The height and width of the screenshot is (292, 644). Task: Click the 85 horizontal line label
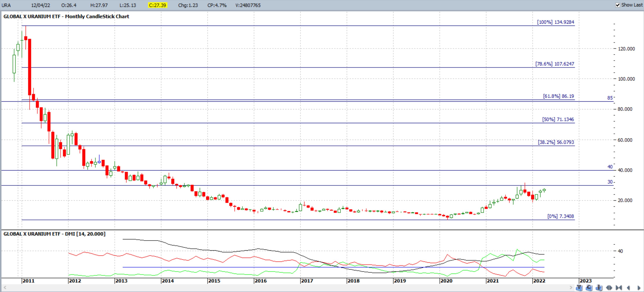(x=610, y=98)
